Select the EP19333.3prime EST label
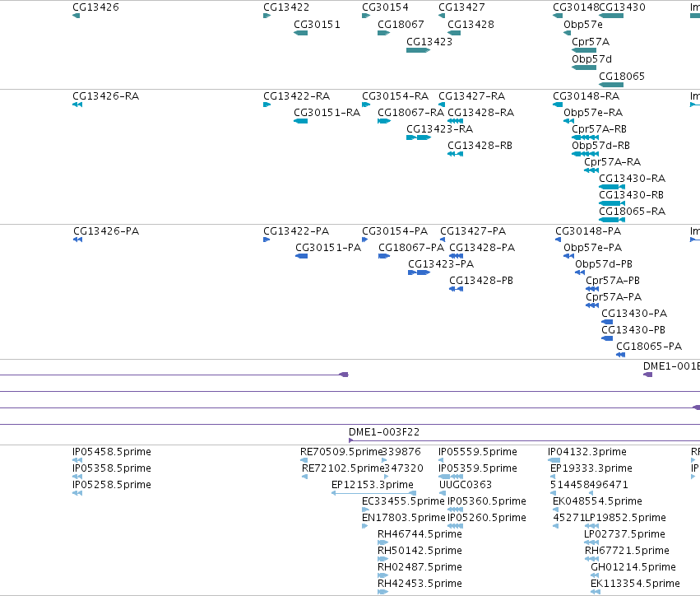The image size is (700, 596). pos(591,468)
